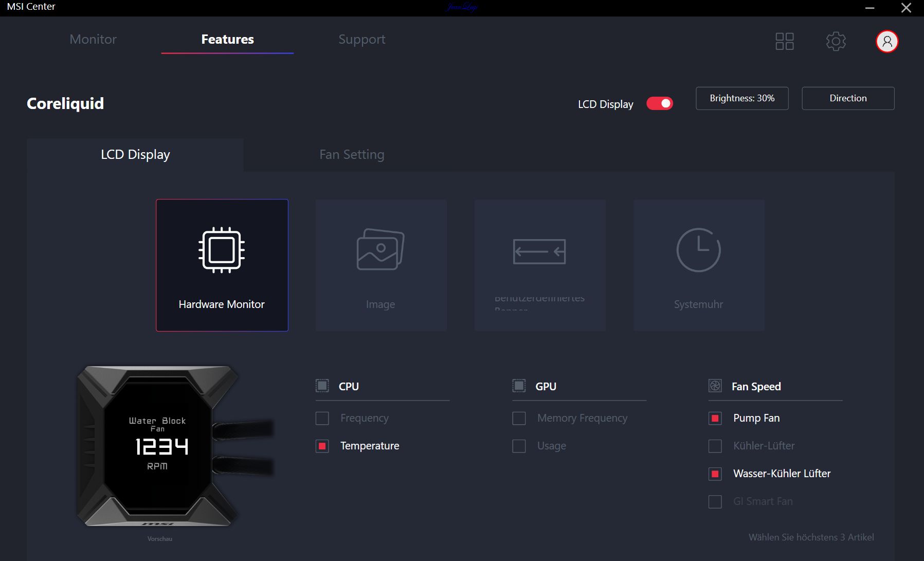This screenshot has height=561, width=924.
Task: Click the 'Wählen Sie höchstens 3 Artikel' note
Action: 811,537
